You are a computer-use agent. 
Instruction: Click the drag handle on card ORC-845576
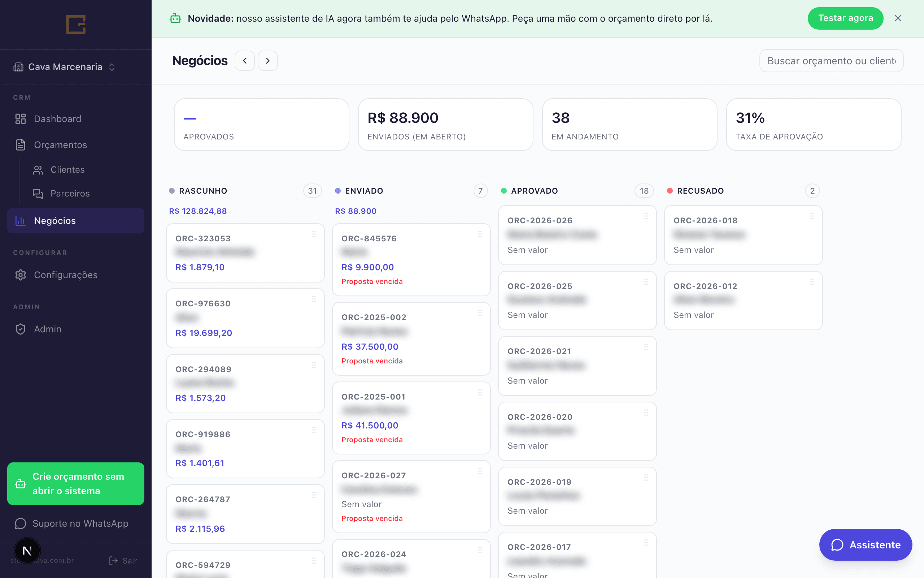[480, 234]
